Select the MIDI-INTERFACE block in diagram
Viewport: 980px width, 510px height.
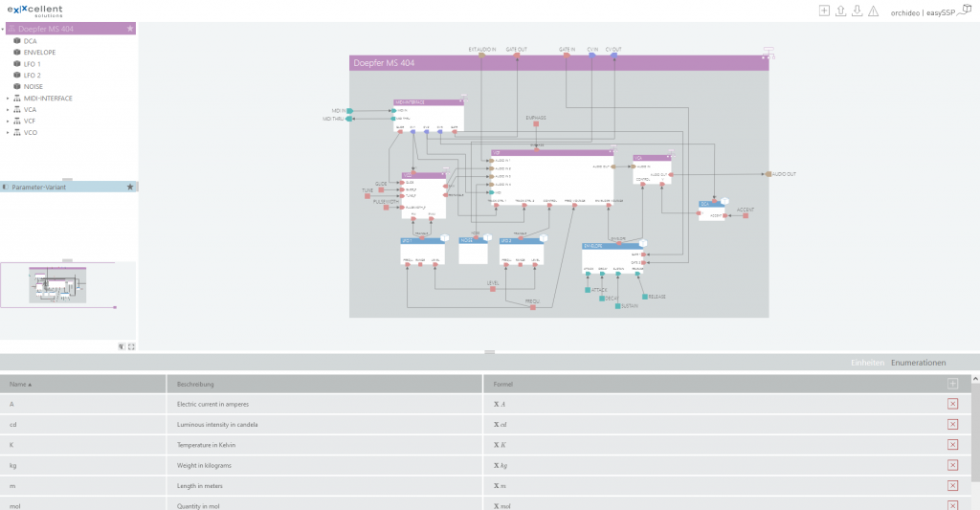429,116
